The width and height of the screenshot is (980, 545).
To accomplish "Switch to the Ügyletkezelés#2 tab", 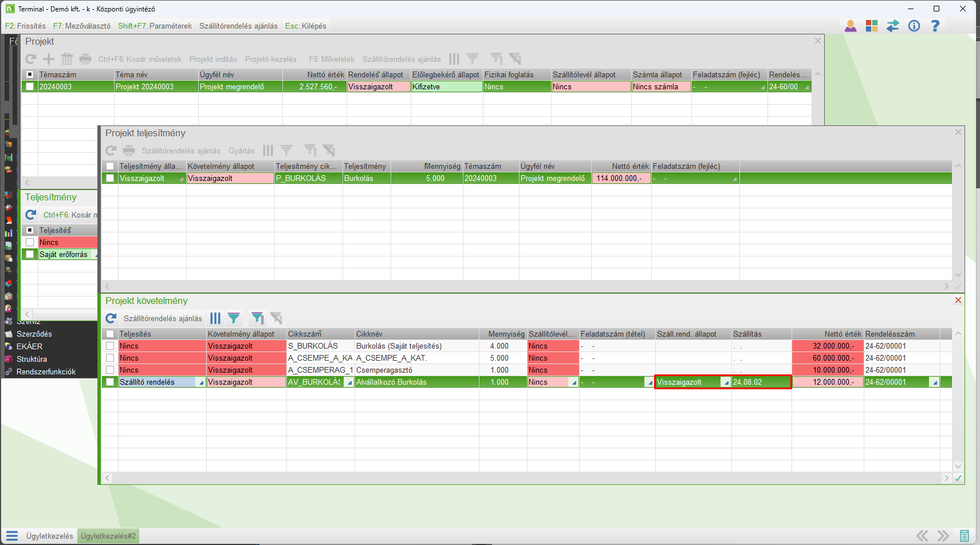I will pyautogui.click(x=108, y=536).
